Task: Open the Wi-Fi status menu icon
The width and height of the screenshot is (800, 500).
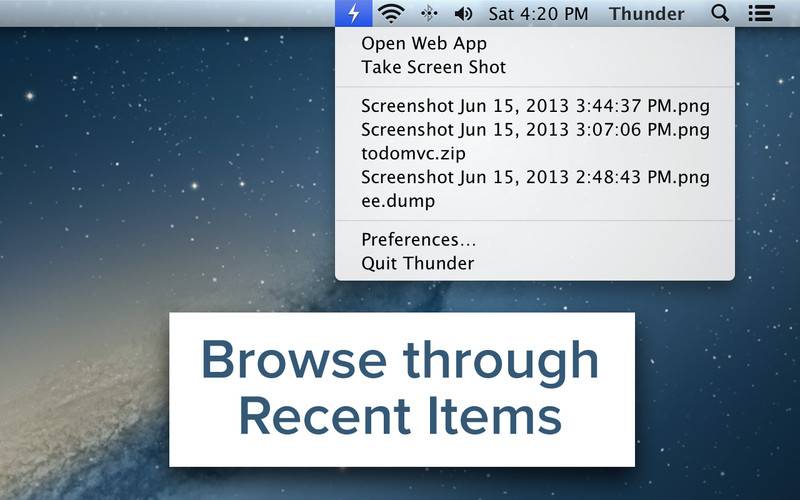Action: (391, 13)
